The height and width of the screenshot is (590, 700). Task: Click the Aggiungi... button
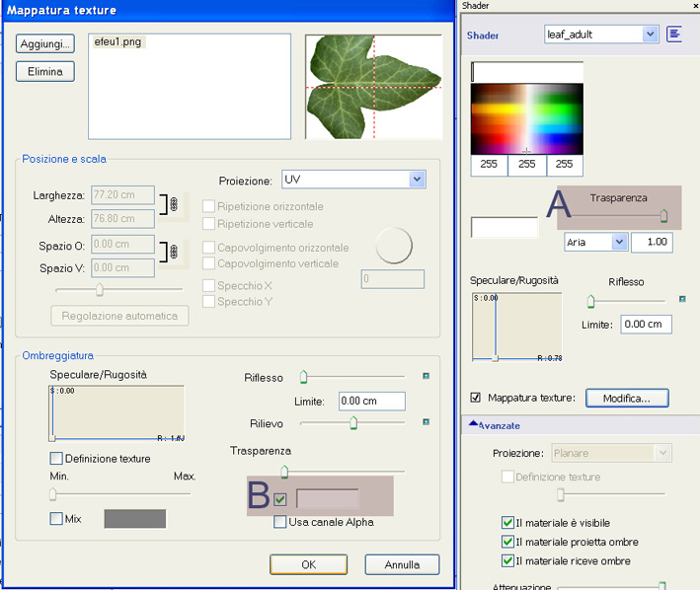click(x=45, y=44)
